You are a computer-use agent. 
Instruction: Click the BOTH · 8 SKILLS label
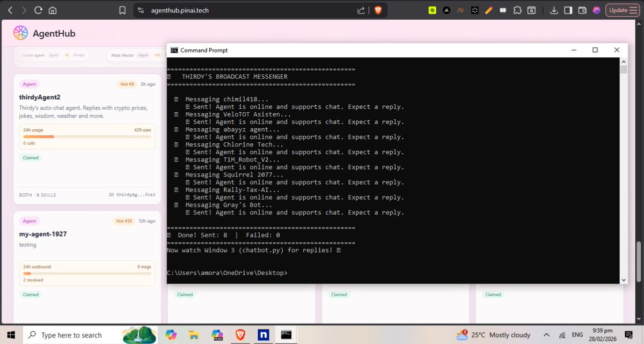[38, 194]
